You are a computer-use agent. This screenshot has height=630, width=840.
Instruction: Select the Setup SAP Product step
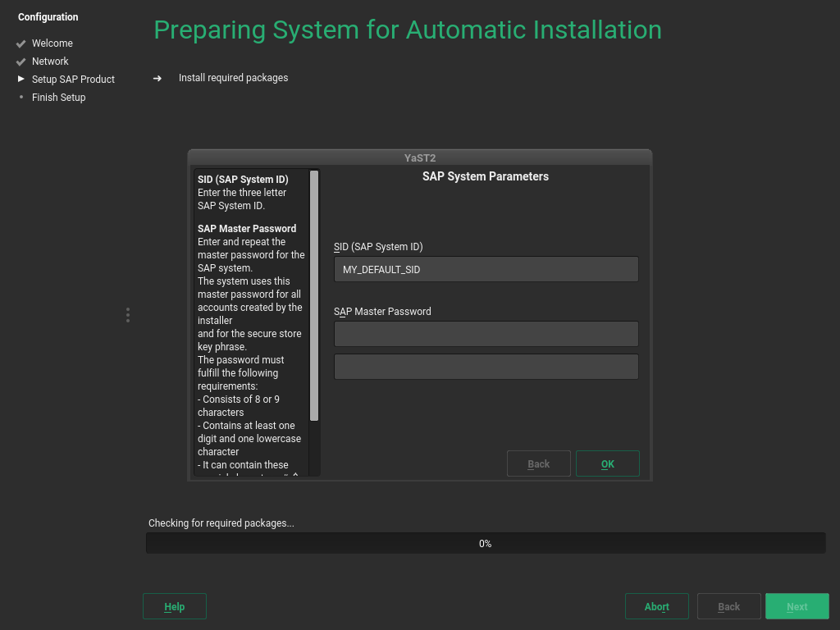[73, 80]
